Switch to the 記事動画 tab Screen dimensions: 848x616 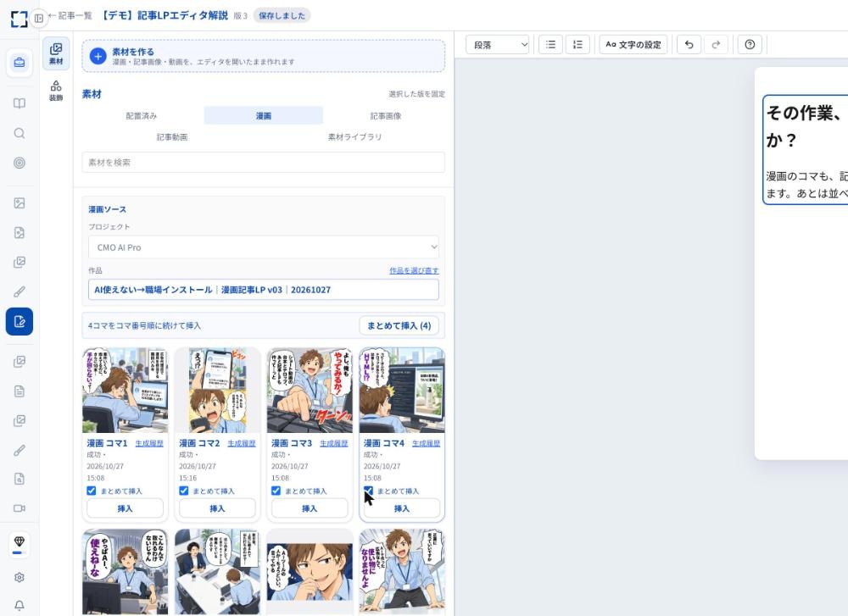point(172,136)
